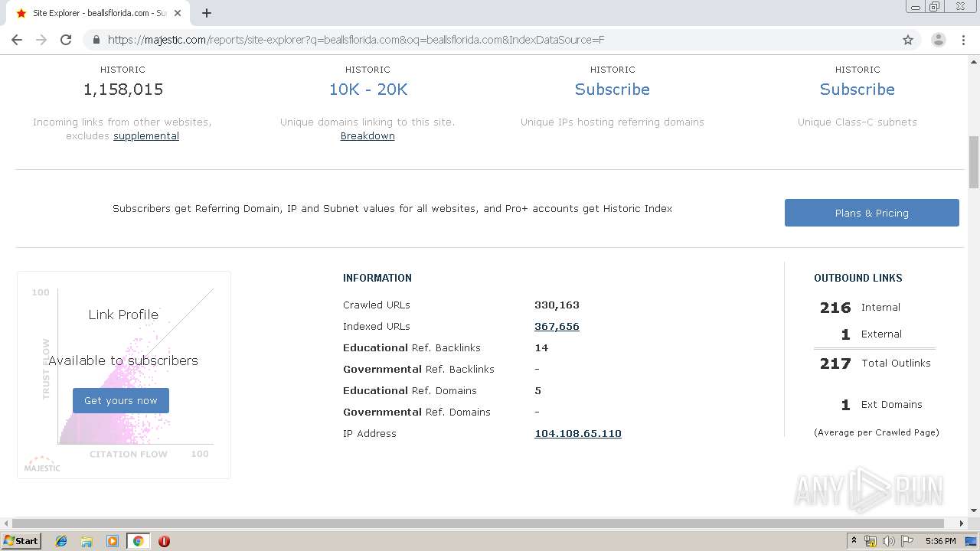The height and width of the screenshot is (551, 980).
Task: Select the 1 Ext Domains count
Action: pyautogui.click(x=845, y=405)
